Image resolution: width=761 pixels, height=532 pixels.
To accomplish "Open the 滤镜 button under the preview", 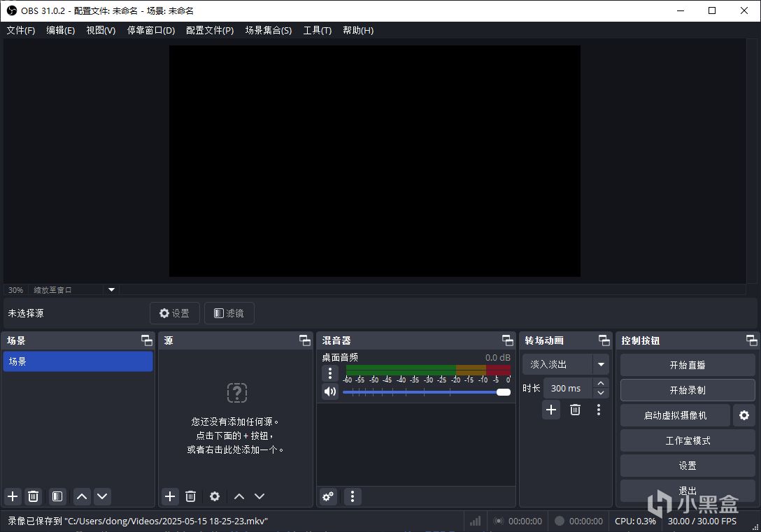I will click(229, 313).
